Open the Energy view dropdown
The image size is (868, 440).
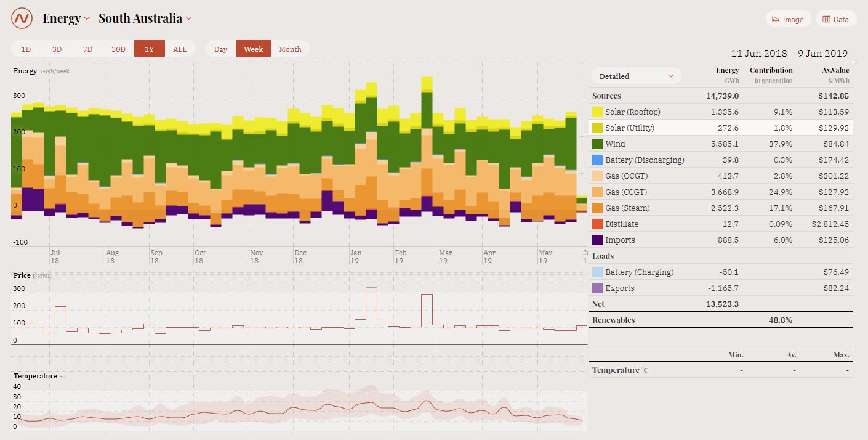coord(66,18)
